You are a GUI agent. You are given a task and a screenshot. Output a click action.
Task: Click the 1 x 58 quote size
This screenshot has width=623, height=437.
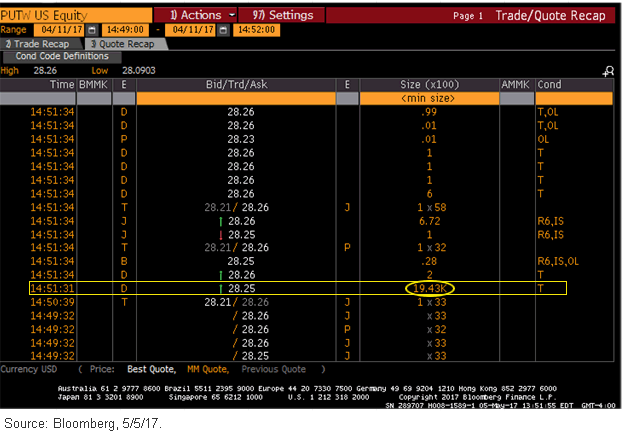tap(431, 207)
